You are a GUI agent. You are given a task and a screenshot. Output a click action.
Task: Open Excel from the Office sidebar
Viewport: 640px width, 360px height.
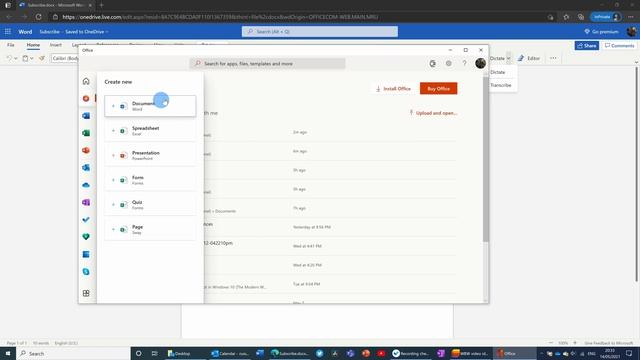86,133
